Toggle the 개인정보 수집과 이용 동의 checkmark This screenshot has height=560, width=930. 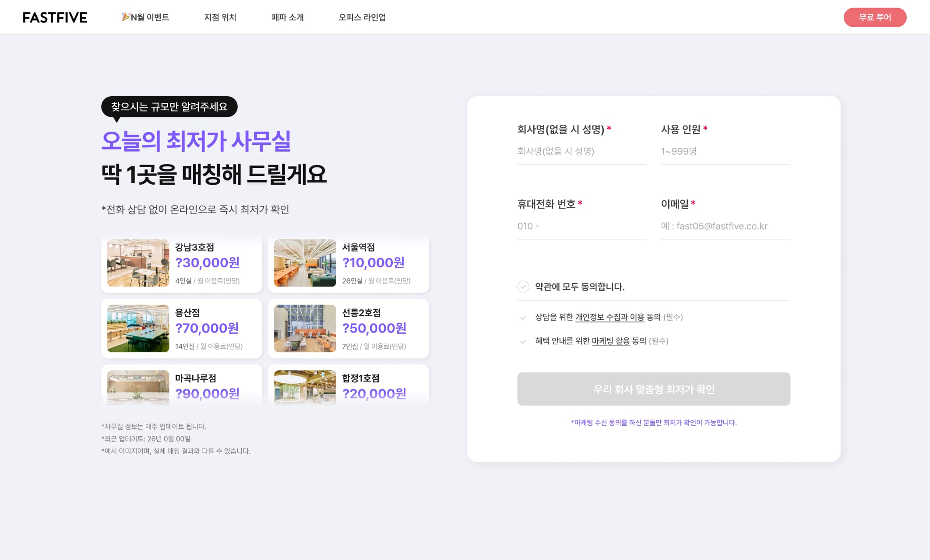coord(523,318)
